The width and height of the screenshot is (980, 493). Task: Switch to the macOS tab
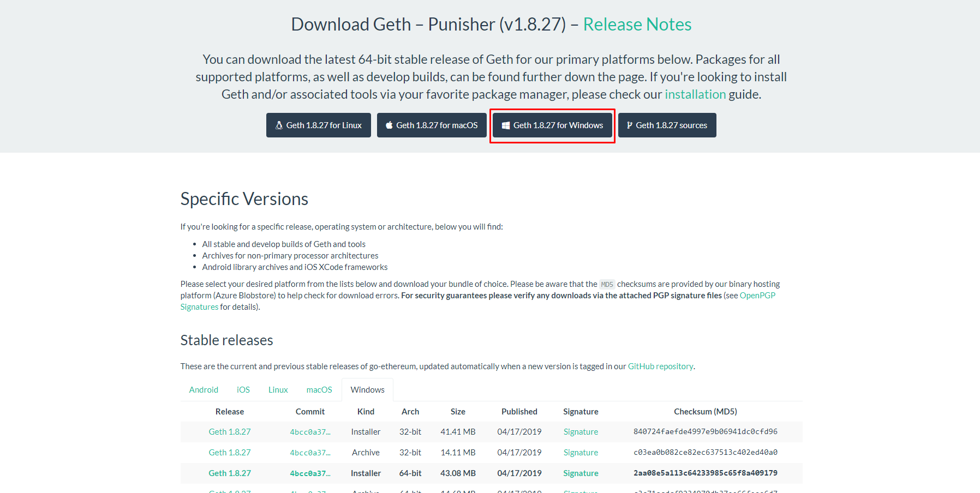[x=319, y=390]
